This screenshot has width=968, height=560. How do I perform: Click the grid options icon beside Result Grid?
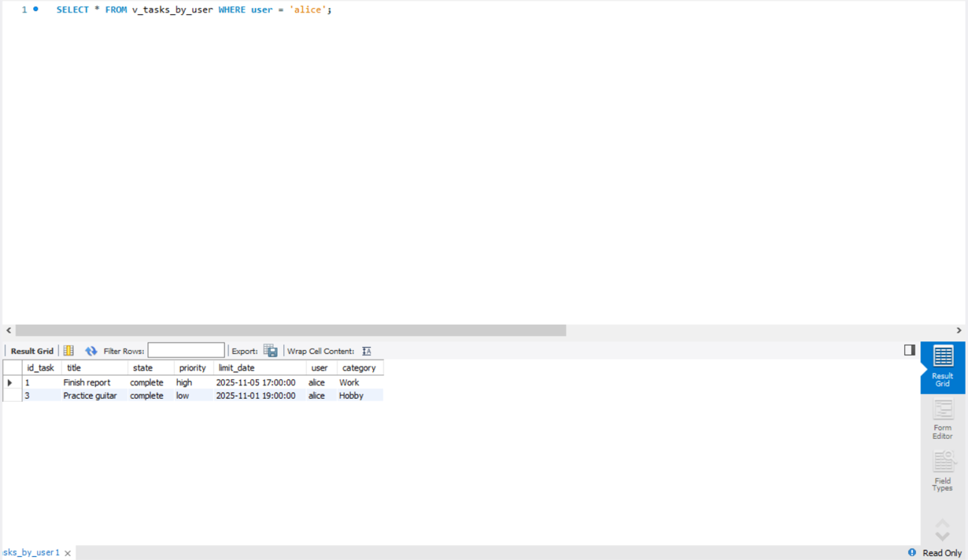click(x=68, y=350)
